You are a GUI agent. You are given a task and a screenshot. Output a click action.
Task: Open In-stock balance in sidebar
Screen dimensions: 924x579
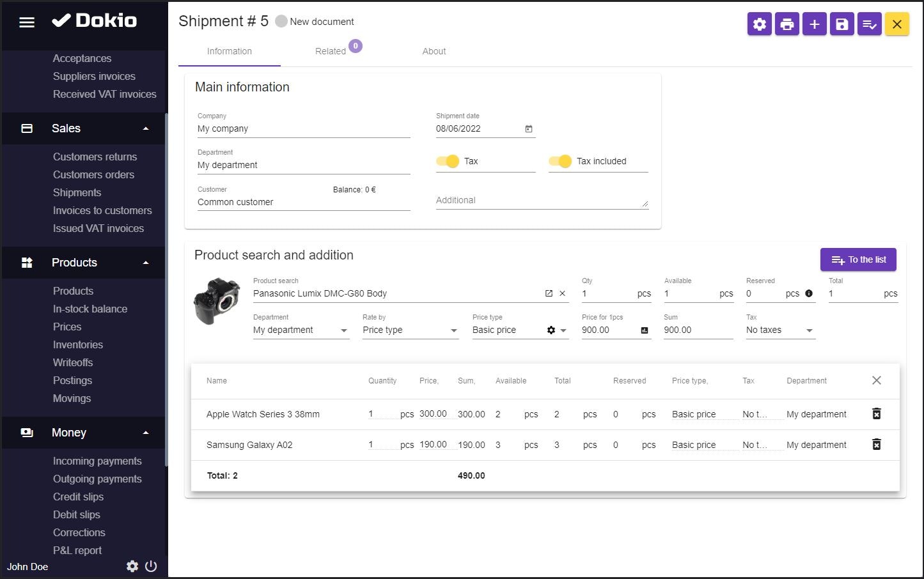click(x=90, y=309)
